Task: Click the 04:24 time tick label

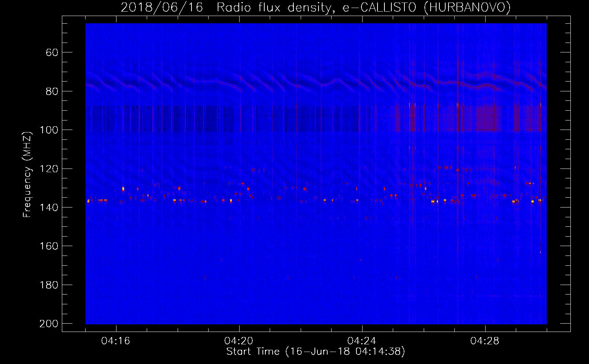Action: (362, 341)
